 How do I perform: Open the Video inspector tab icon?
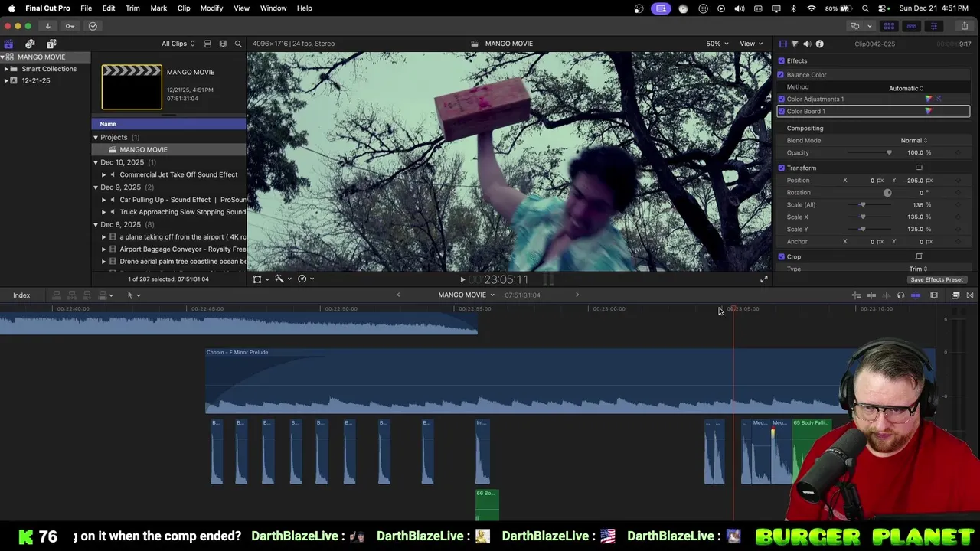782,44
